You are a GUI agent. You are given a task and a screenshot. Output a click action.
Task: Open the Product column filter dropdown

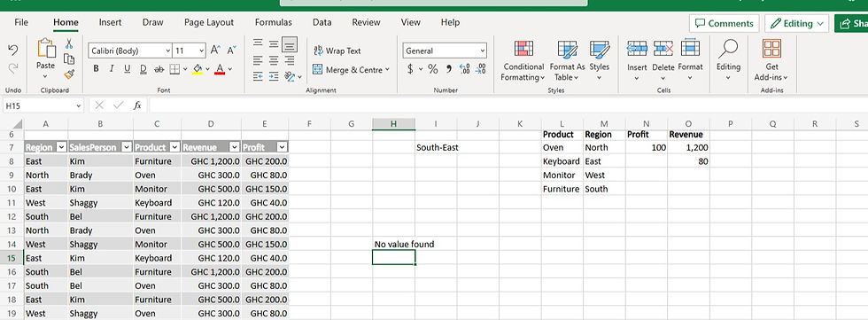pyautogui.click(x=175, y=147)
